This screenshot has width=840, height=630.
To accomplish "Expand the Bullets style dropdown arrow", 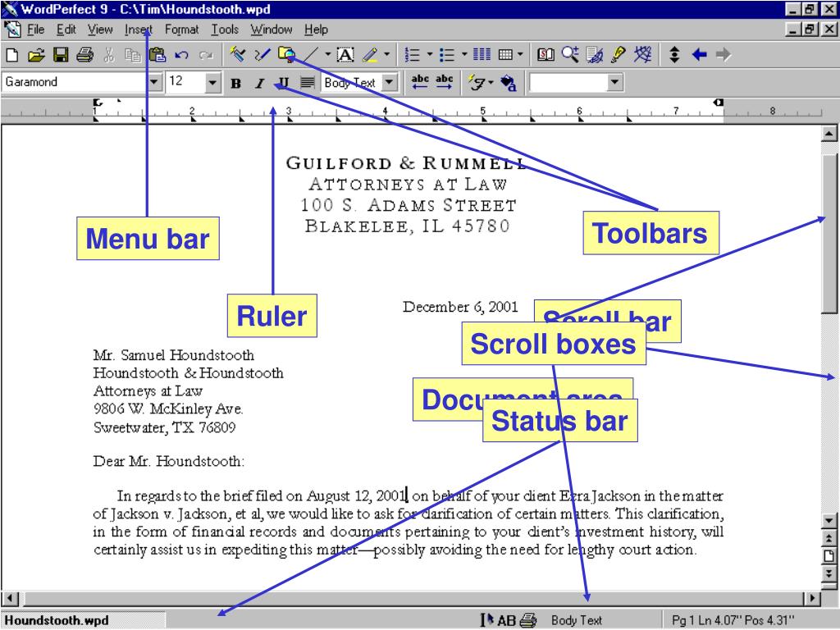I will [x=464, y=55].
